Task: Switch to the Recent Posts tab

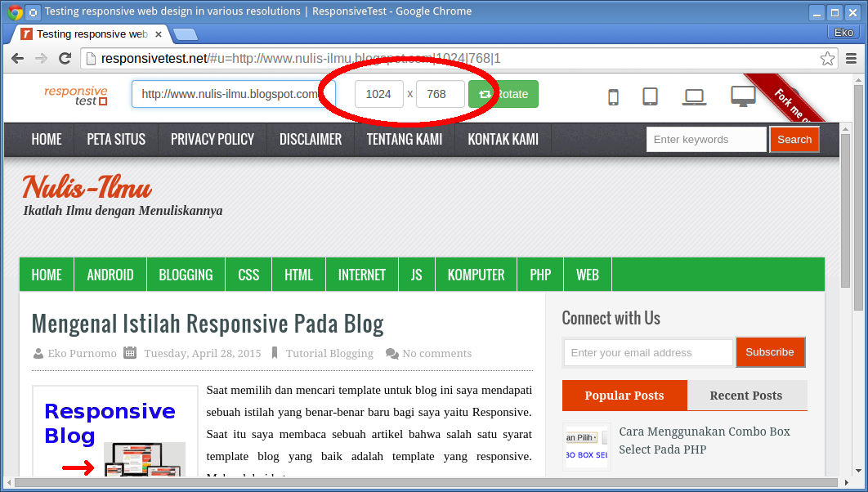Action: coord(746,395)
